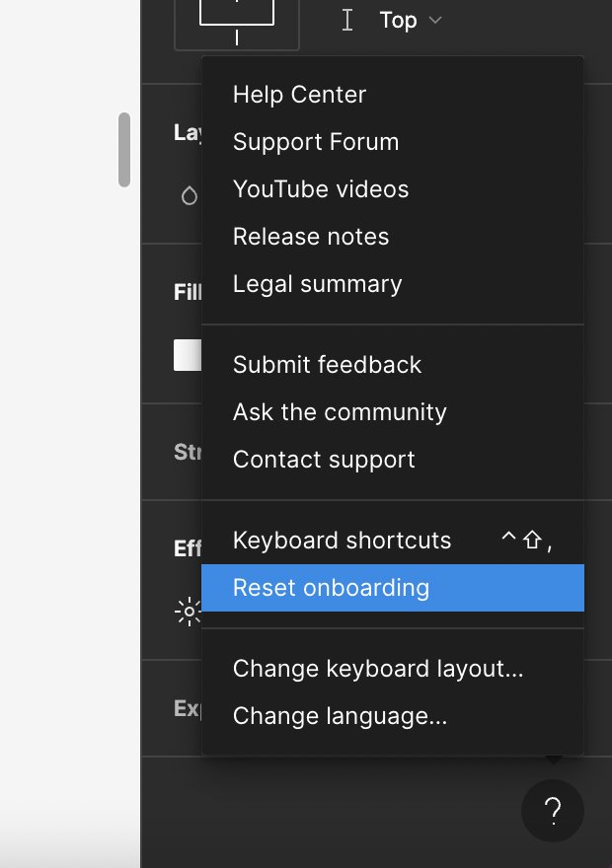Click the white fill color swatch
The width and height of the screenshot is (612, 868).
coord(188,355)
